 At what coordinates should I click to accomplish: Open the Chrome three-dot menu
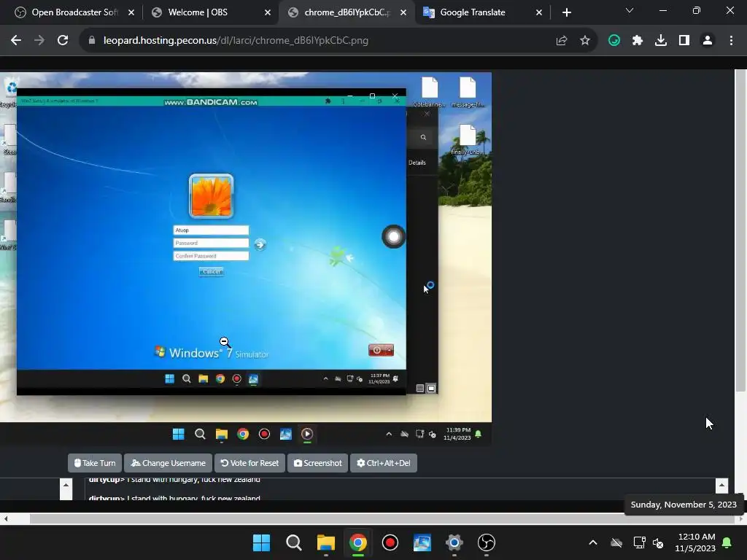(731, 41)
